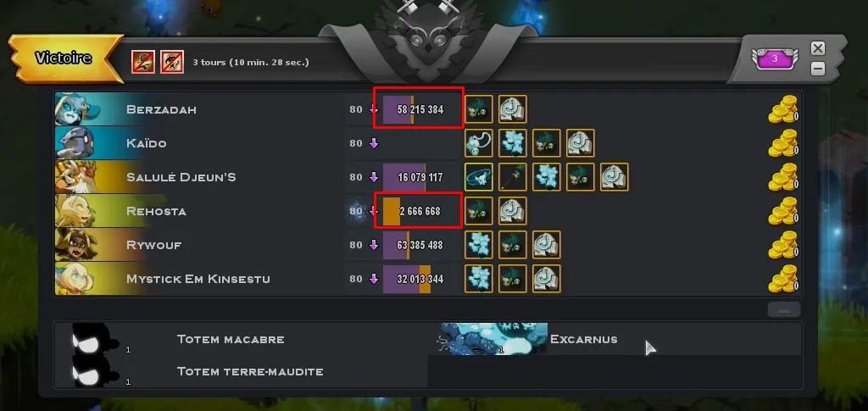Click the ring loot icon in Salulé Djeun'S row
Viewport: 868px width, 411px height.
(x=479, y=177)
